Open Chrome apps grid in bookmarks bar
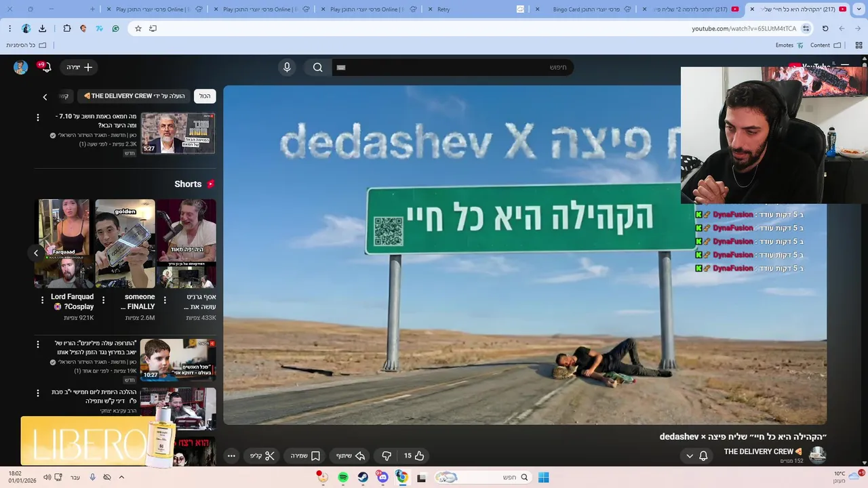The width and height of the screenshot is (868, 488). click(x=859, y=45)
